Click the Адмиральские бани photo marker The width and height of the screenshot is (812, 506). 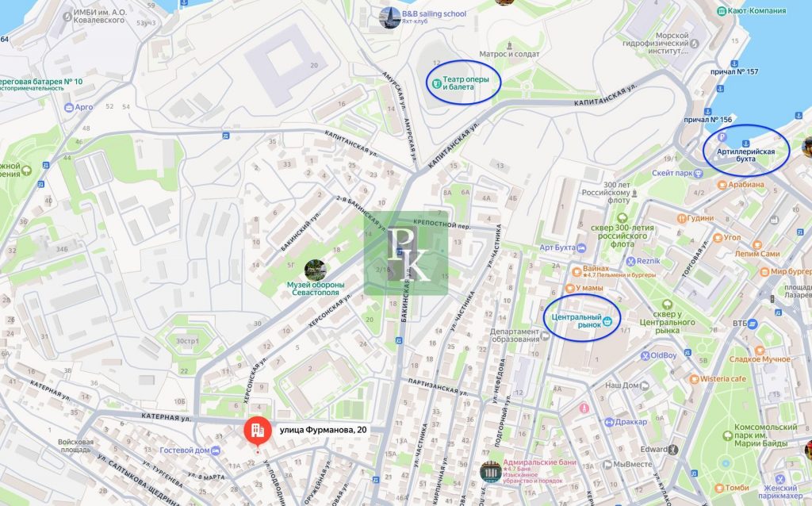[490, 473]
